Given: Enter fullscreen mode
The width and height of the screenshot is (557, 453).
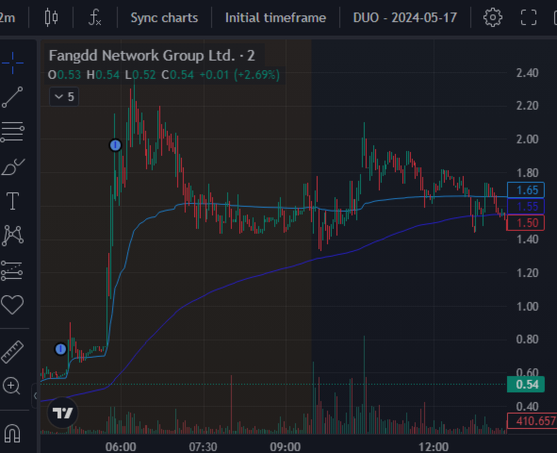Looking at the screenshot, I should point(528,17).
